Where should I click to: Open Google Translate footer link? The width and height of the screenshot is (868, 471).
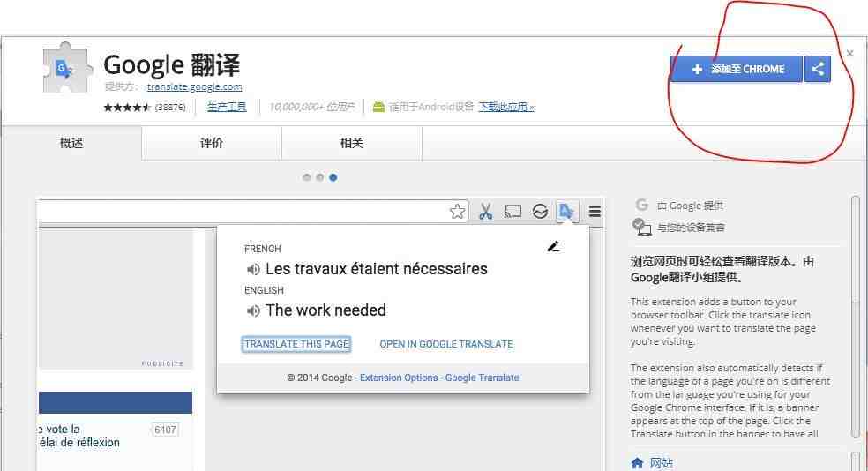[483, 378]
